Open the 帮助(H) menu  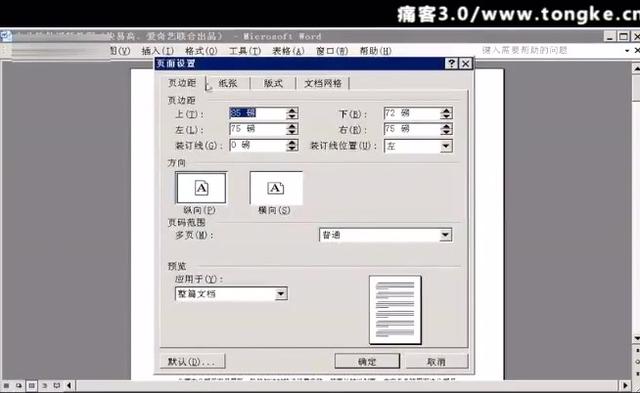point(376,51)
